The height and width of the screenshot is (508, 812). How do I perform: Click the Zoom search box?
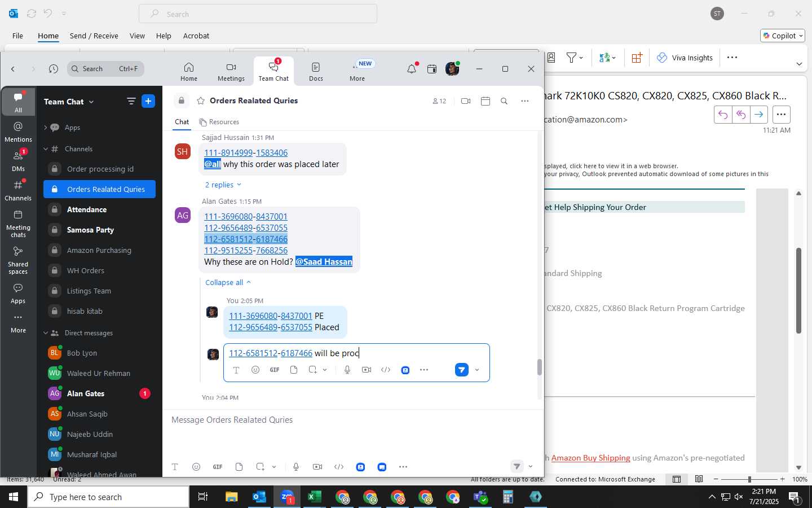coord(105,69)
